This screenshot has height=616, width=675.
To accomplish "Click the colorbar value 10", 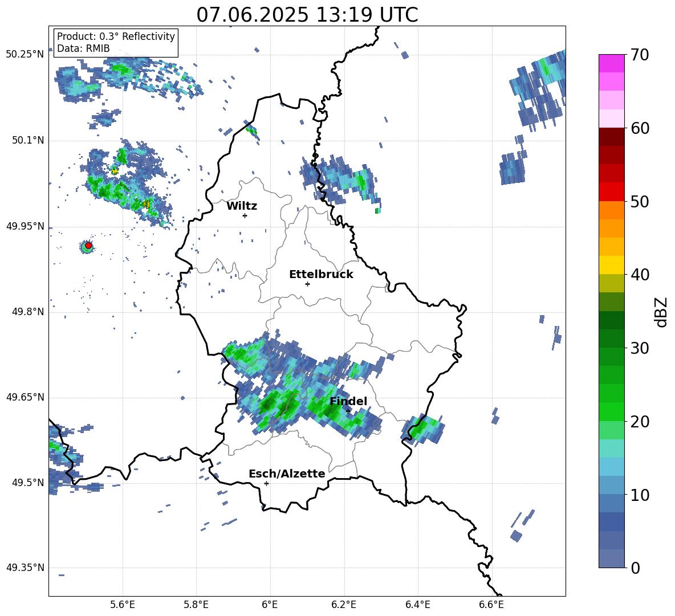I will [640, 495].
